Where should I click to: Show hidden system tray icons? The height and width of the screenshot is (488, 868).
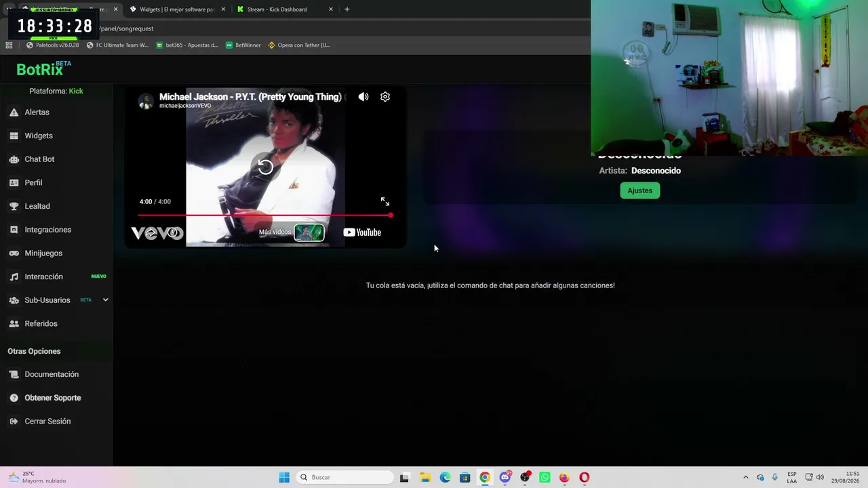746,477
